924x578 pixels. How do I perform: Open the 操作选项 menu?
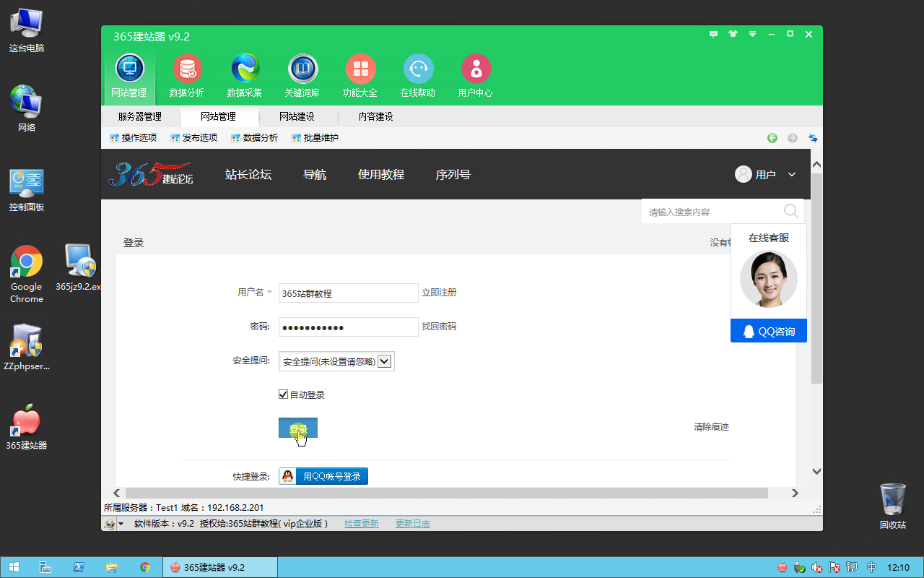pyautogui.click(x=133, y=138)
